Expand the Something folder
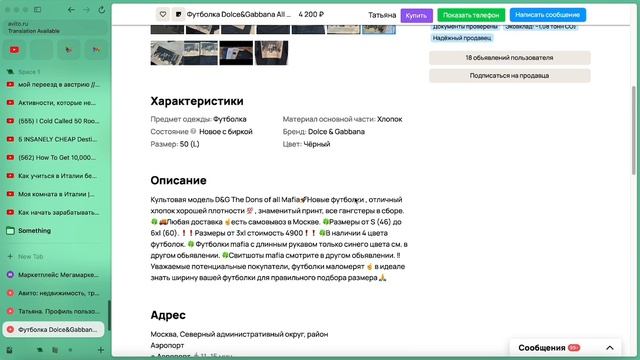This screenshot has width=640, height=360. pos(54,231)
